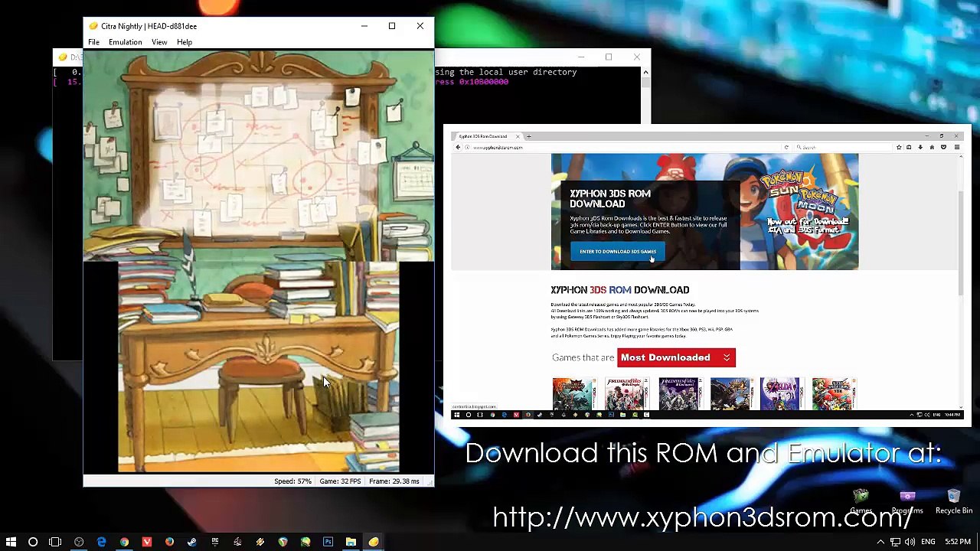Click the console window scrollbar up arrow
The image size is (980, 551).
pyautogui.click(x=645, y=72)
